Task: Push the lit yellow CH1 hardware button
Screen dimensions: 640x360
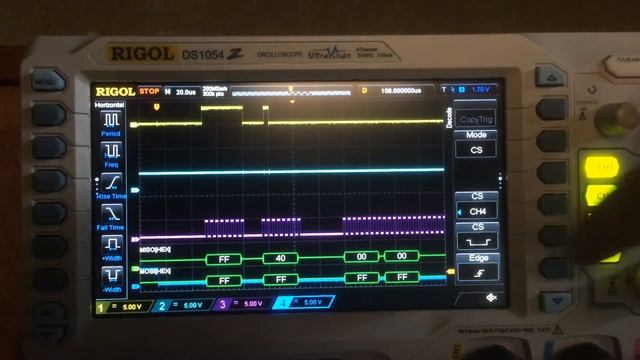Action: pos(602,167)
